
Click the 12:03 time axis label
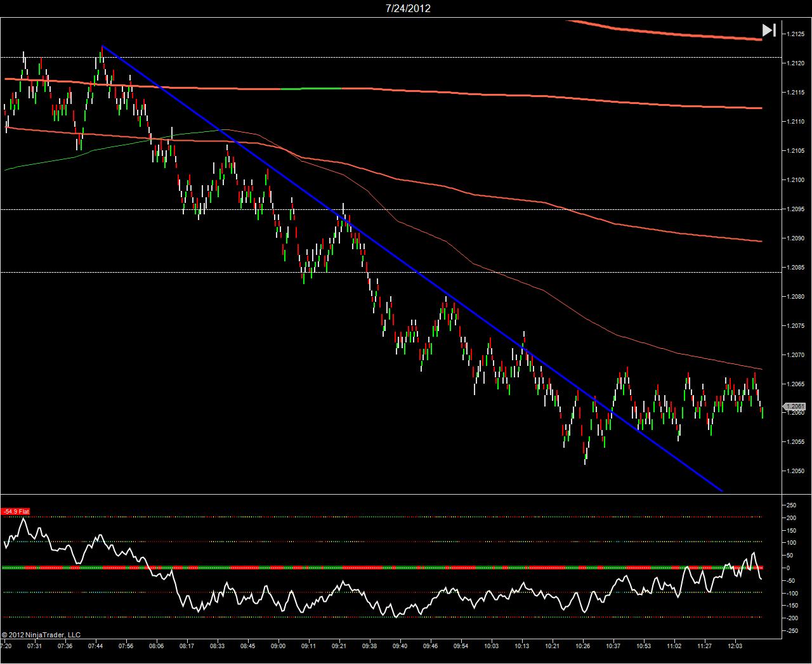(x=735, y=646)
